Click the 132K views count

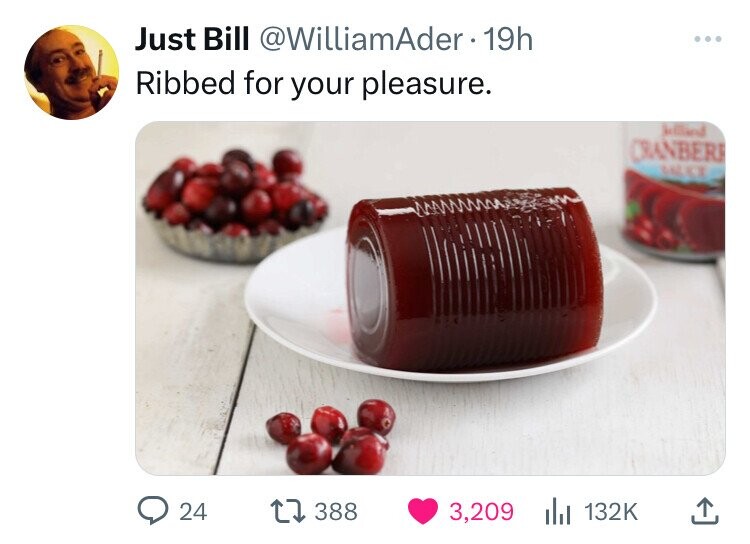coord(611,511)
